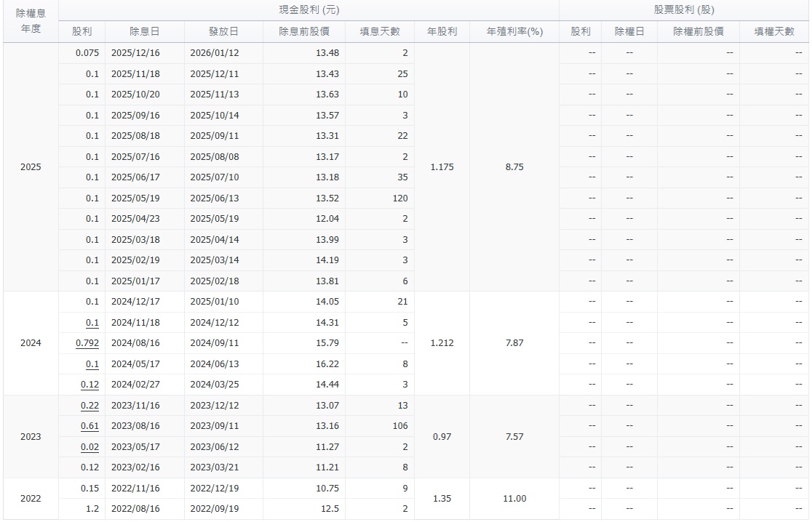Click the 發放日 column header
Image resolution: width=812 pixels, height=522 pixels.
pyautogui.click(x=223, y=32)
